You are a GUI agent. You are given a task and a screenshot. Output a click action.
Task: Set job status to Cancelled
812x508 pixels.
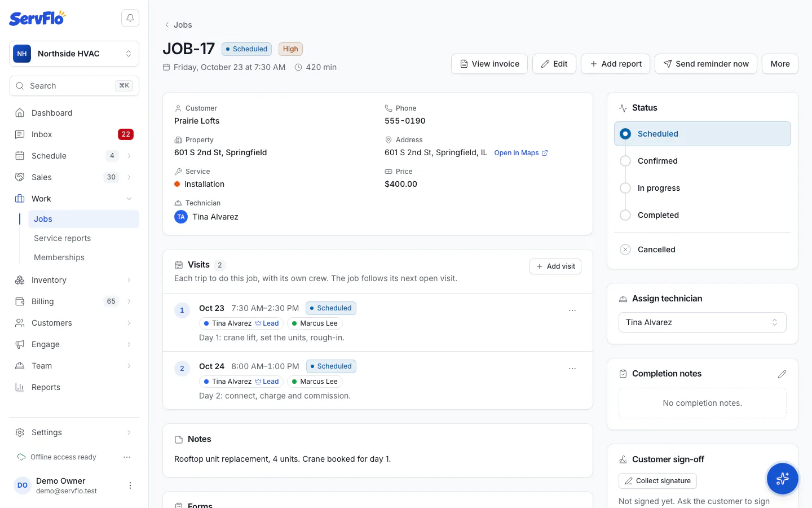[x=702, y=249]
